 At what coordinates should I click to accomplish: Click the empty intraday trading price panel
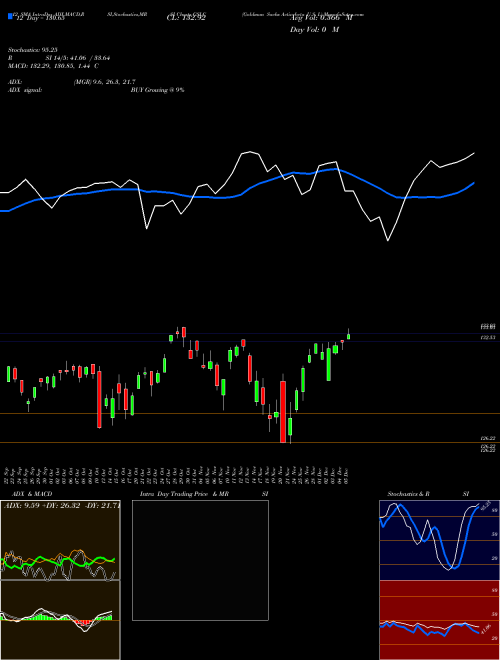coord(200,560)
